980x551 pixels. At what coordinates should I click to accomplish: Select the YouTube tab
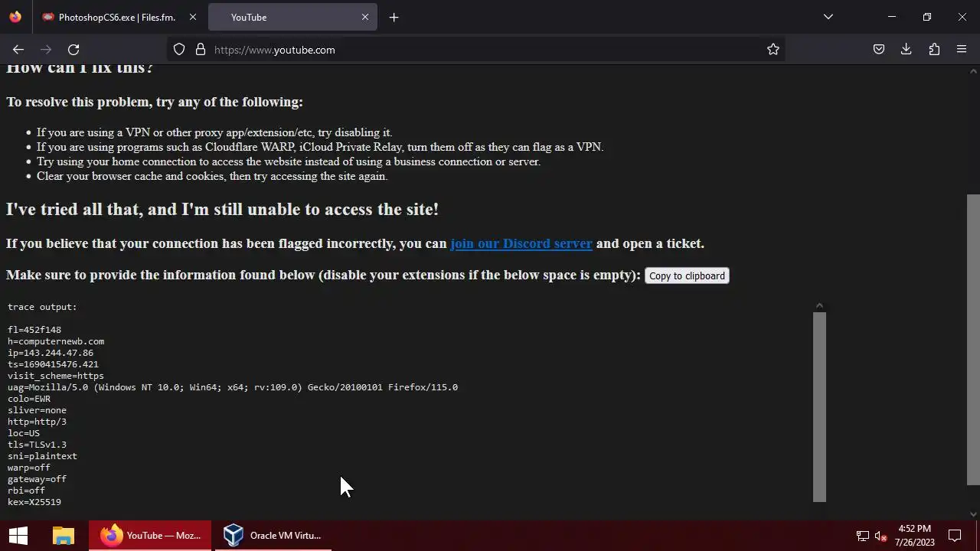tap(292, 17)
